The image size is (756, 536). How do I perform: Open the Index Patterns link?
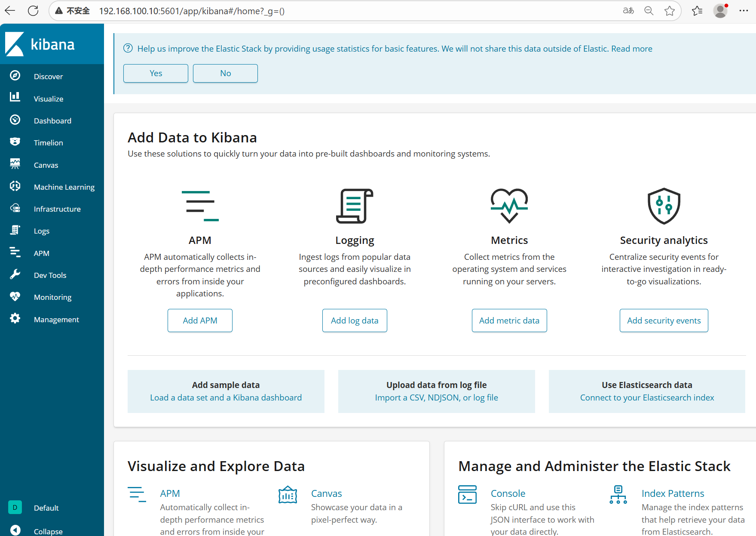pyautogui.click(x=673, y=493)
